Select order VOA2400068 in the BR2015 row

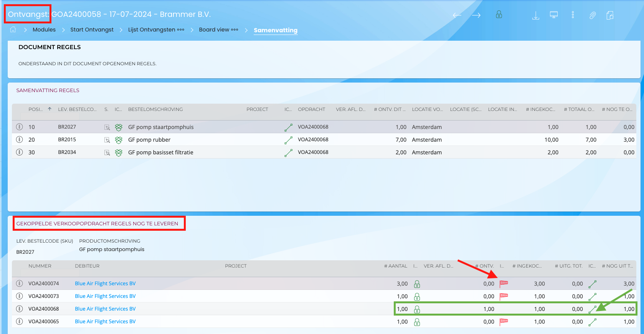click(313, 139)
